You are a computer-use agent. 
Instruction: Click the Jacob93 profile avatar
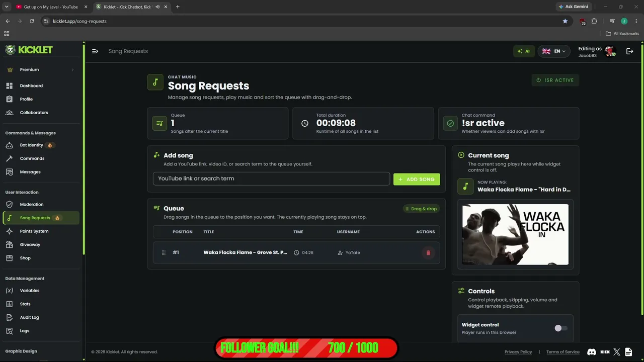(610, 51)
